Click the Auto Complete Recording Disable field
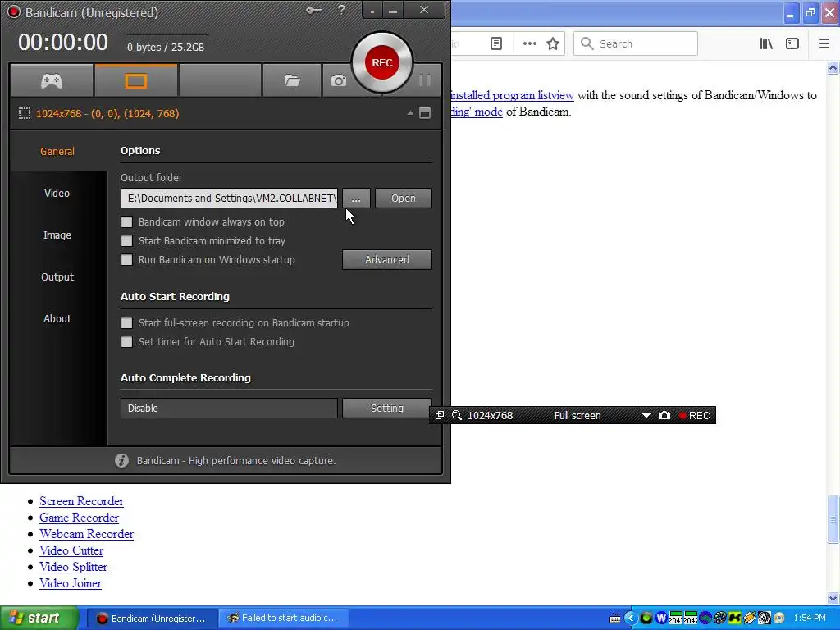Viewport: 840px width, 630px height. (x=230, y=409)
